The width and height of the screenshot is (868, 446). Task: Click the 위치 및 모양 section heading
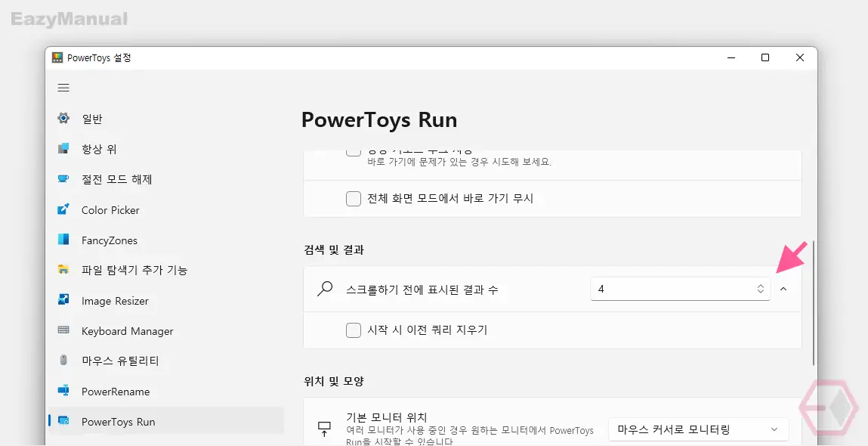(334, 381)
